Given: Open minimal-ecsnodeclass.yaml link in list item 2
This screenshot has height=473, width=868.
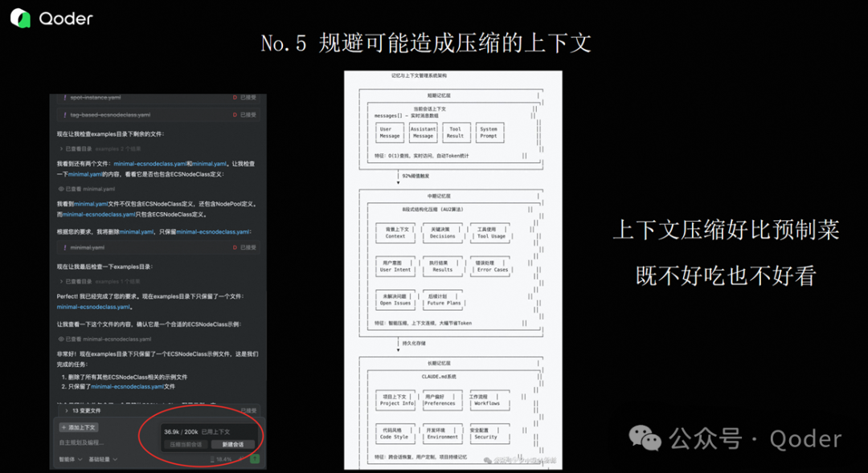Looking at the screenshot, I should pos(127,387).
